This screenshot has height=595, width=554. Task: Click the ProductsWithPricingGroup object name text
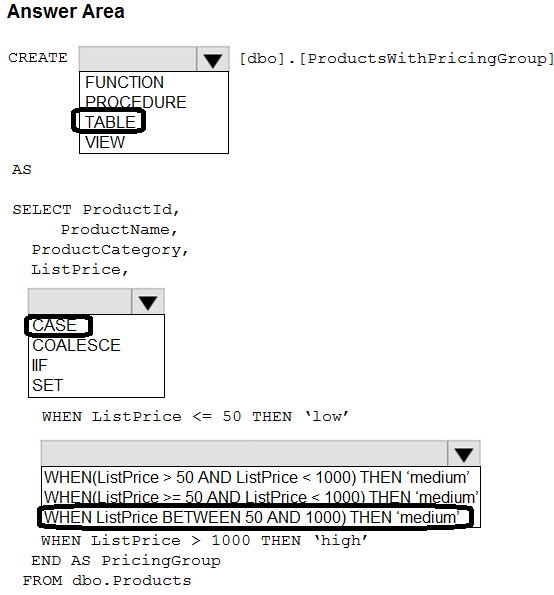[x=427, y=58]
